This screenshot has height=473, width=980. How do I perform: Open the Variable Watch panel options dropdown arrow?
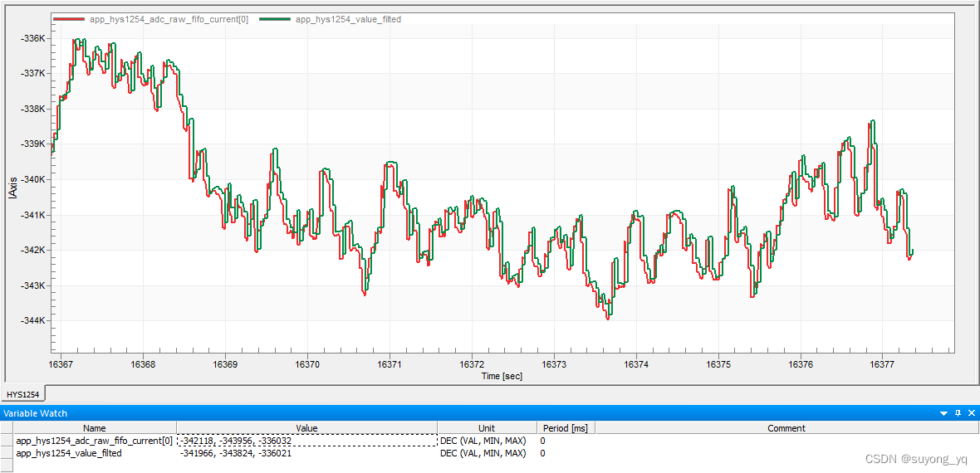pyautogui.click(x=945, y=413)
